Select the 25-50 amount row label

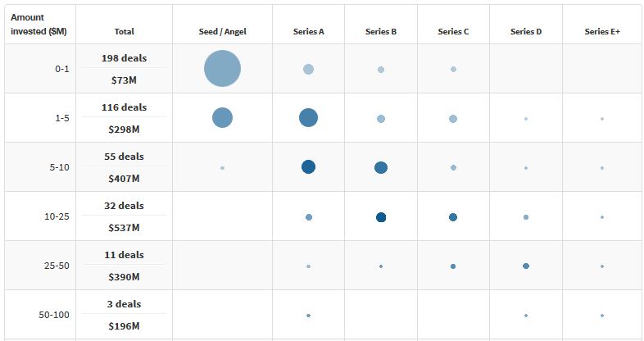tap(57, 266)
